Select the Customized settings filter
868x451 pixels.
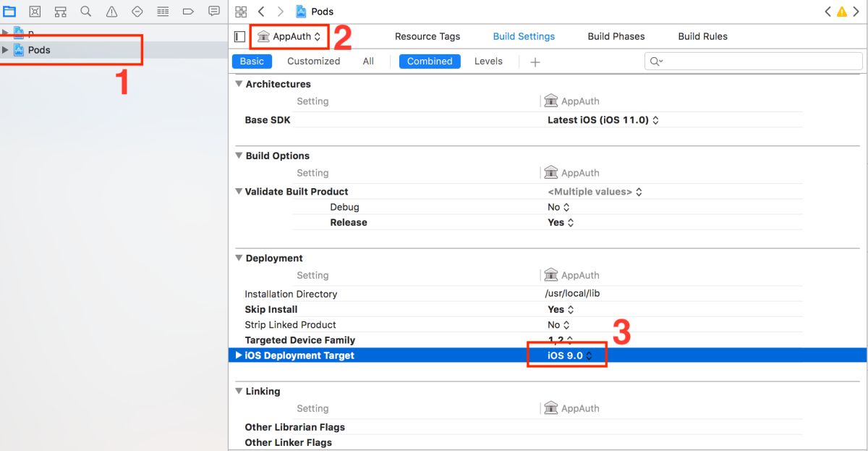313,62
